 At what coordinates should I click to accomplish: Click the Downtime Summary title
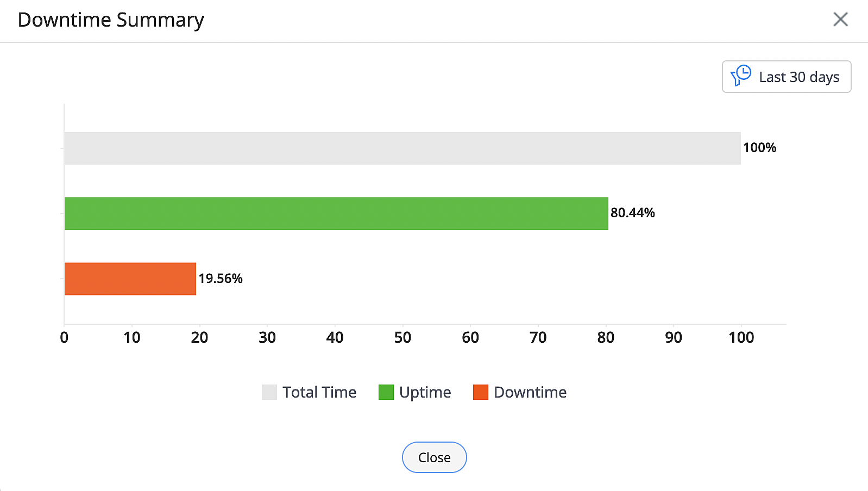pos(111,20)
